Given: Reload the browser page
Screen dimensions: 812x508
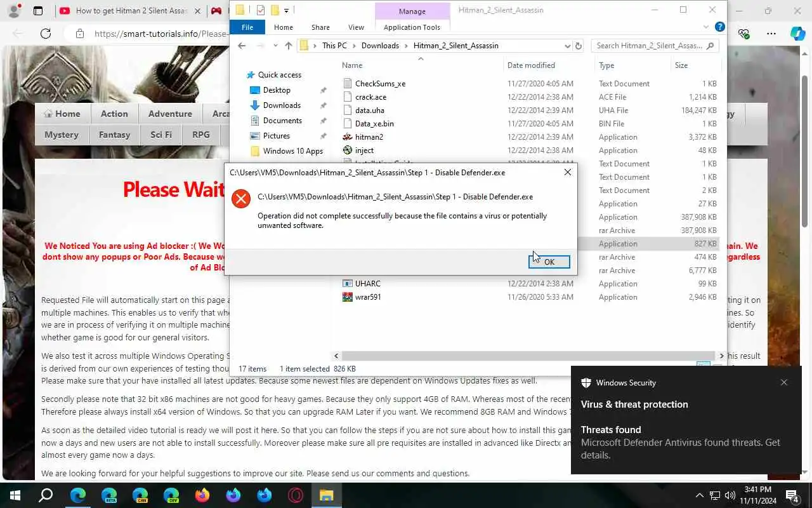Looking at the screenshot, I should coord(46,34).
